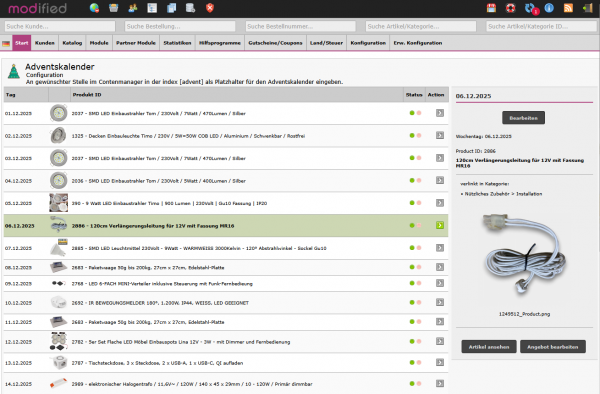Click the action arrow for 02.12.2025 row

(x=440, y=135)
